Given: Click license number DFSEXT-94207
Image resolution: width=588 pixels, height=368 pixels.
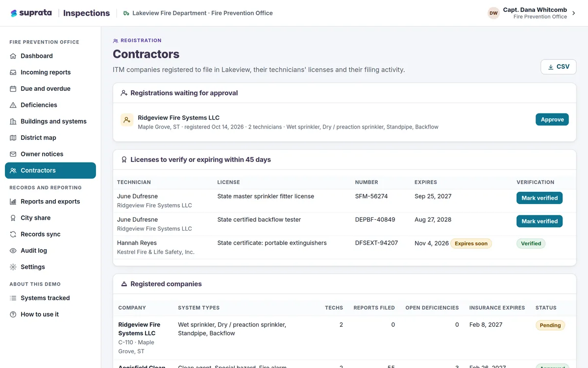Looking at the screenshot, I should 376,243.
